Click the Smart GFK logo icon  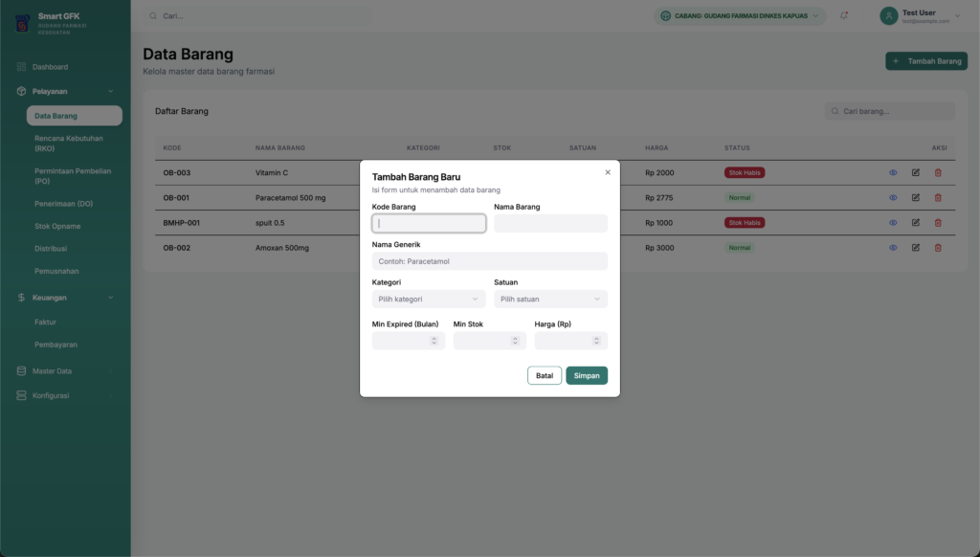tap(22, 22)
